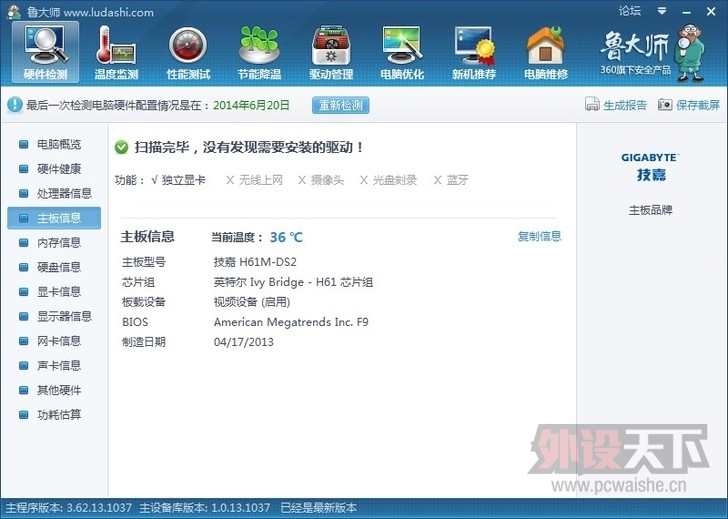
Task: Click the green checkmark scan-complete icon
Action: 121,148
